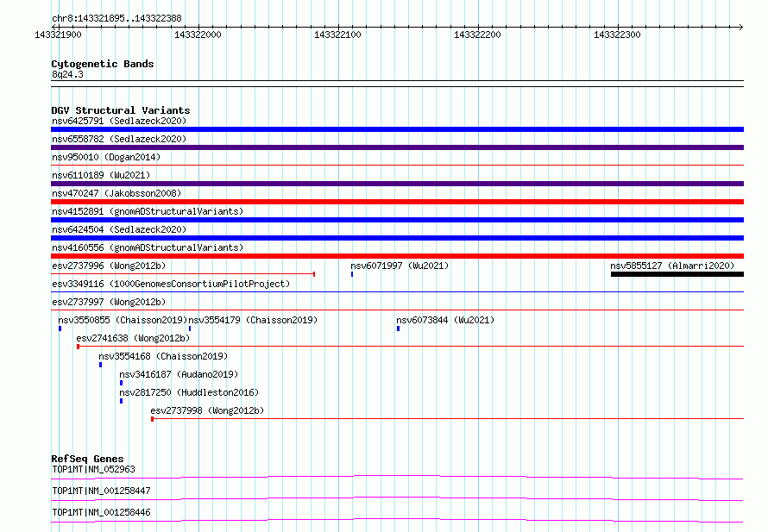Select the blue marker under nsv3554179
Viewport: 768px width, 532px height.
point(190,329)
